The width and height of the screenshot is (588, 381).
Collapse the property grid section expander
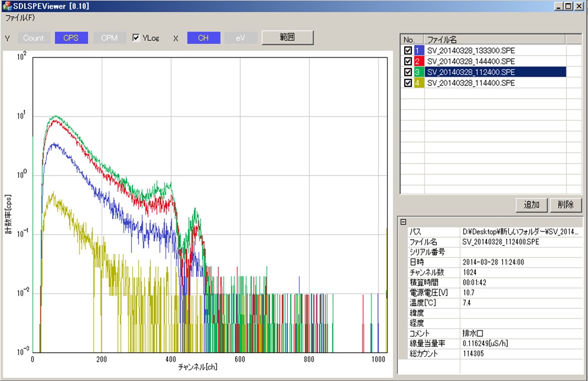pos(403,222)
